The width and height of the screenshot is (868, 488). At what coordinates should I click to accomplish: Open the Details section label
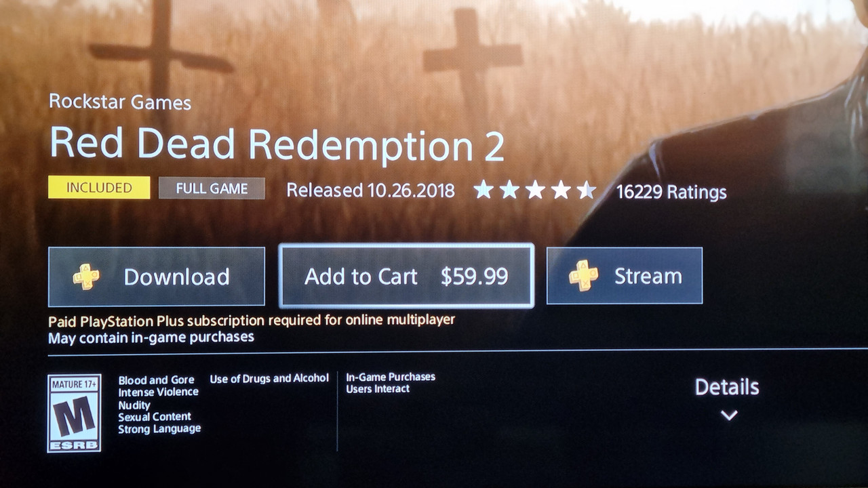727,387
